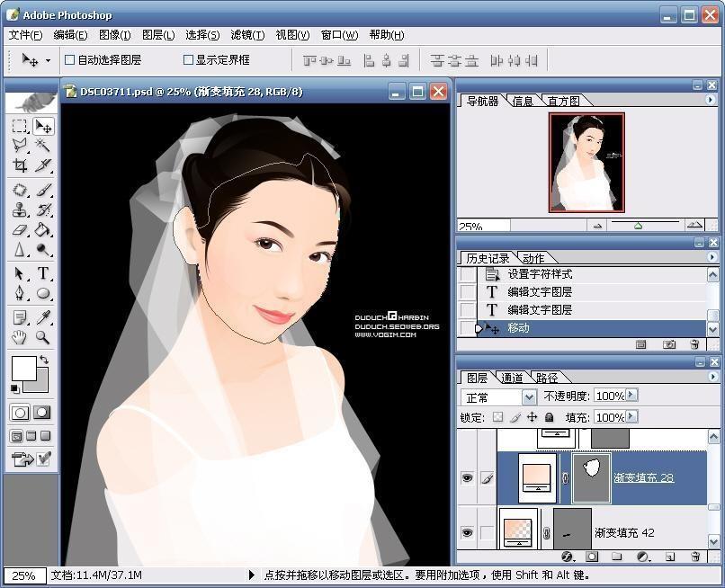This screenshot has height=588, width=725.
Task: Hide the 渐变填充 42 layer
Action: (467, 532)
